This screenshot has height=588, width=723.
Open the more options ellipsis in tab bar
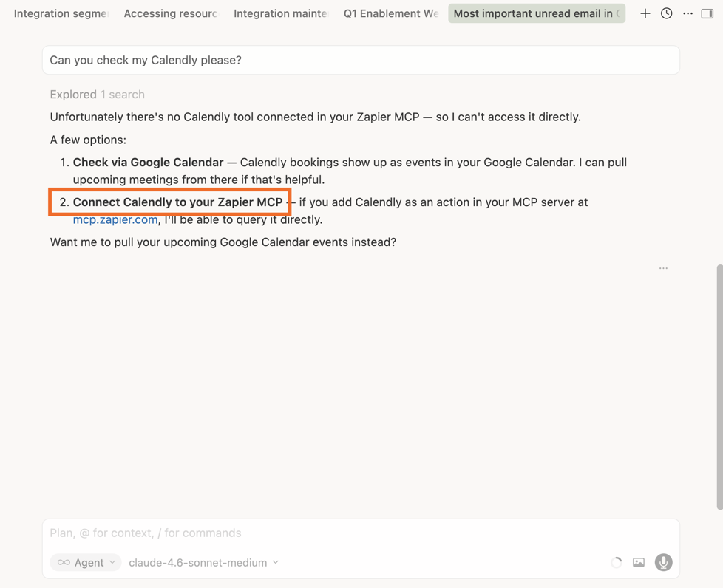click(688, 13)
